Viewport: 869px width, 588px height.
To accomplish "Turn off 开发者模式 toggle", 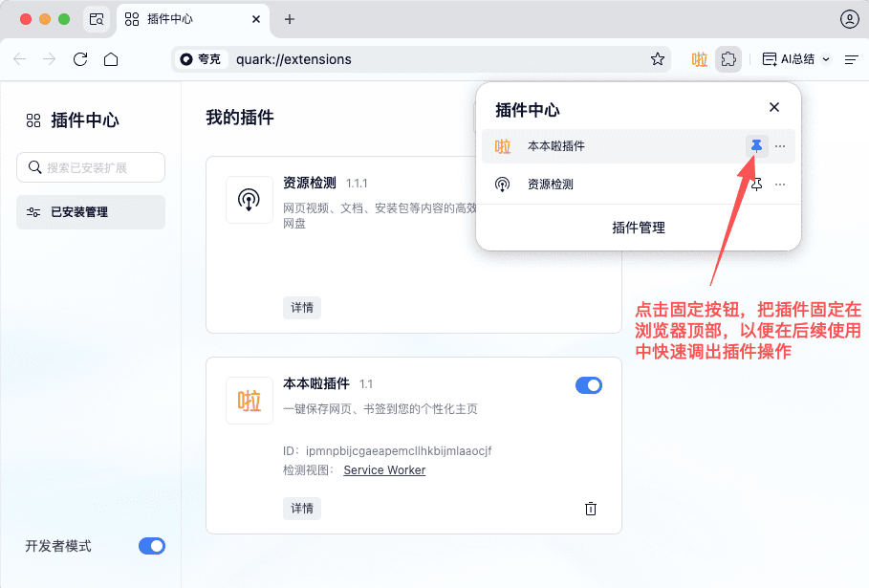I will pos(152,546).
